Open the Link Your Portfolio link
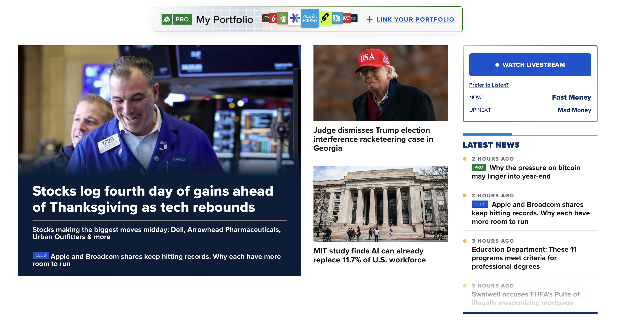This screenshot has height=327, width=644. point(415,19)
